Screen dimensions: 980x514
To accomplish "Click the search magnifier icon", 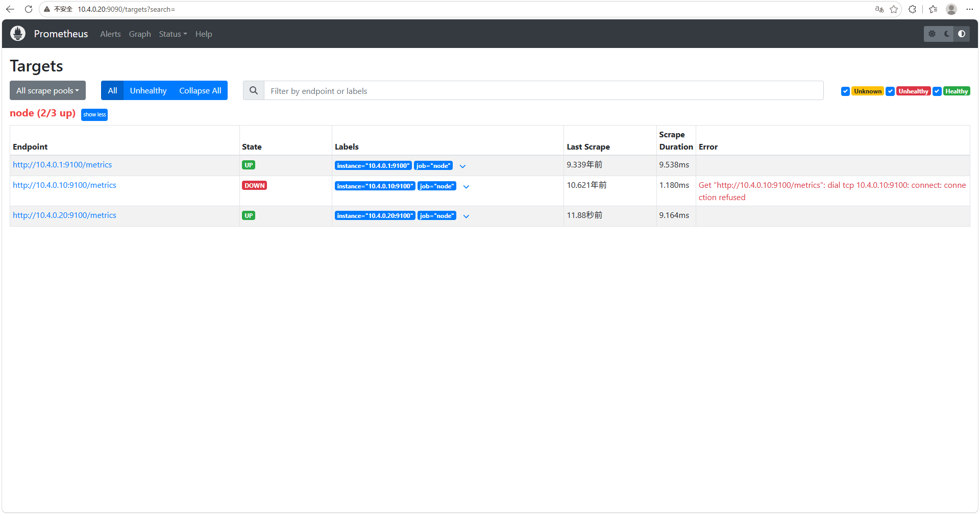I will pyautogui.click(x=254, y=91).
